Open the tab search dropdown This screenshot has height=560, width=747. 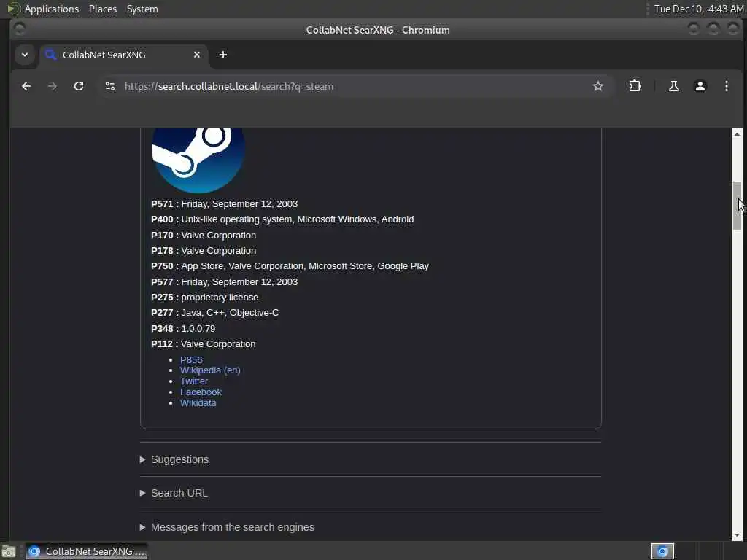point(25,55)
